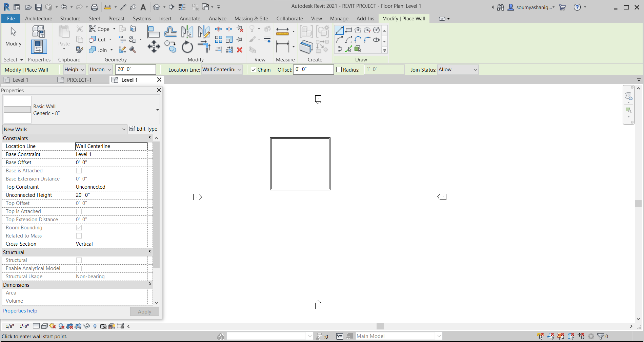Click the Edit Type button
This screenshot has width=644, height=342.
(144, 129)
